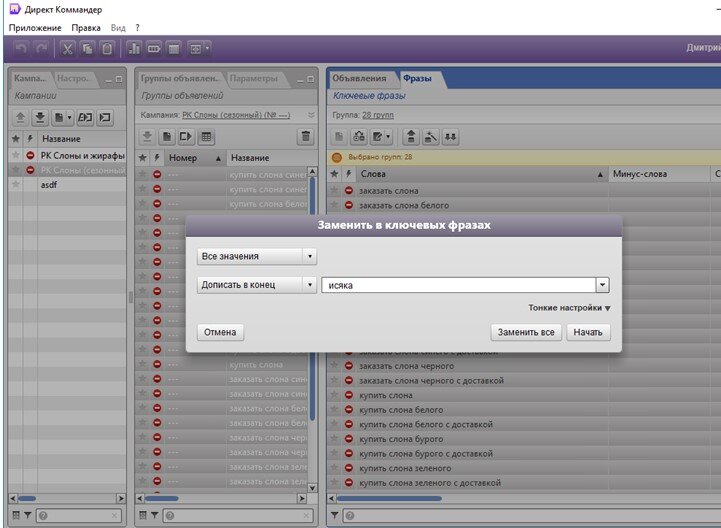Click the funnel filter icon under campaigns list
The width and height of the screenshot is (721, 528).
tap(28, 516)
